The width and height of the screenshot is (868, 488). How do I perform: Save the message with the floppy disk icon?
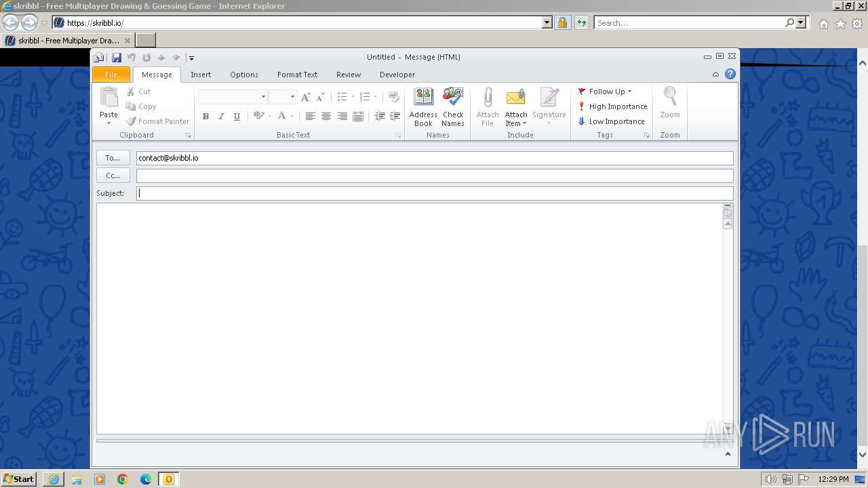point(116,58)
